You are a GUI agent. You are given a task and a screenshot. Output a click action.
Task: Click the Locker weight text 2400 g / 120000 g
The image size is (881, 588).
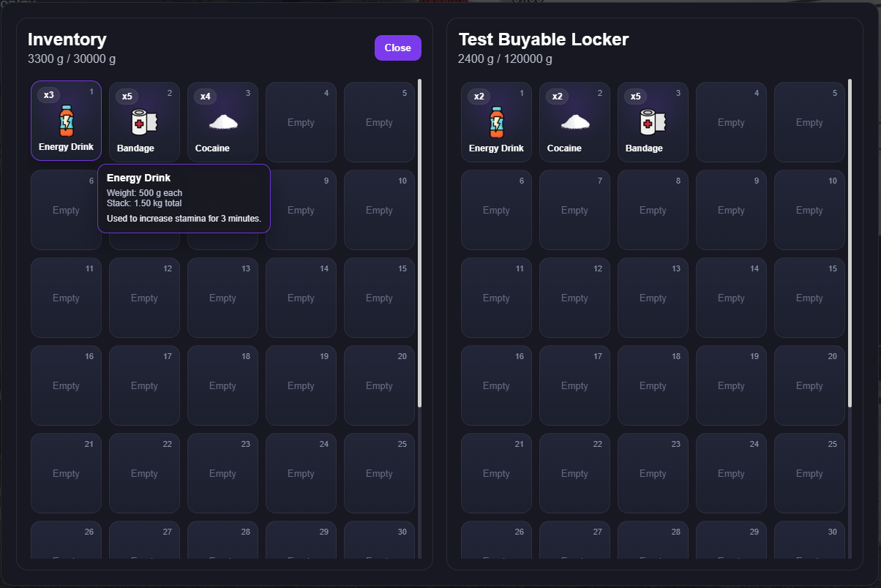(505, 59)
